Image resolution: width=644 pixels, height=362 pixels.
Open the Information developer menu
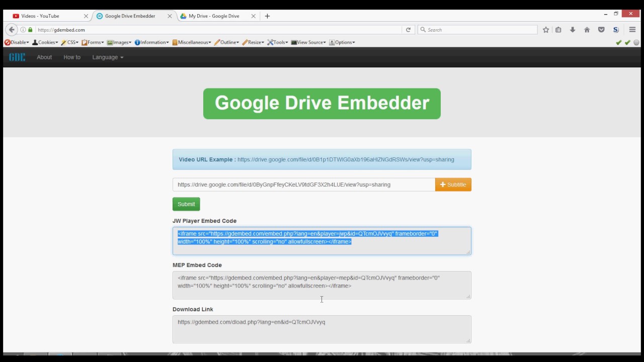pos(152,42)
